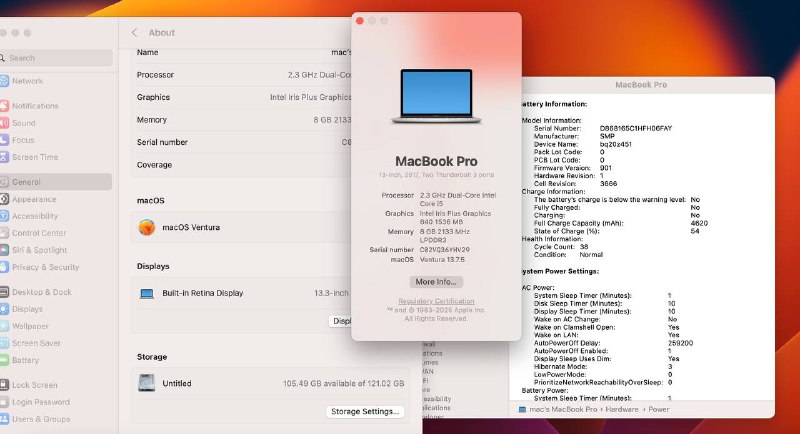Go back from the About page
Image resolution: width=800 pixels, height=434 pixels.
click(x=134, y=33)
